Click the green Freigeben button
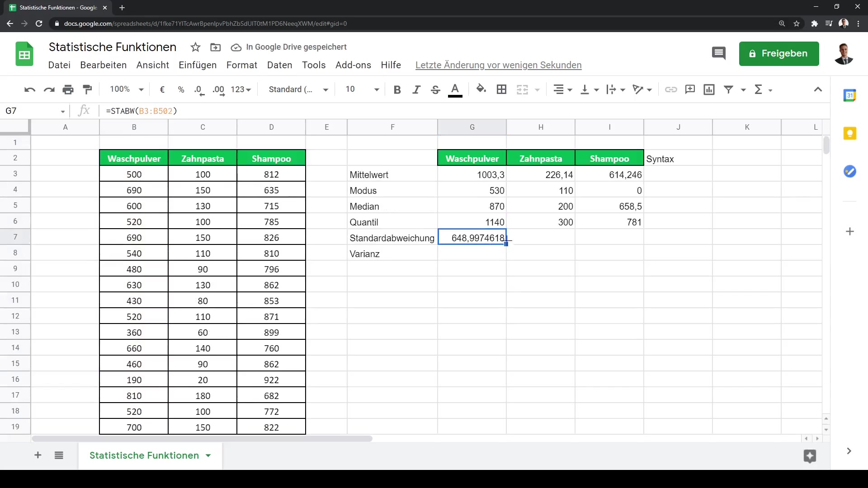The image size is (868, 488). pos(778,53)
